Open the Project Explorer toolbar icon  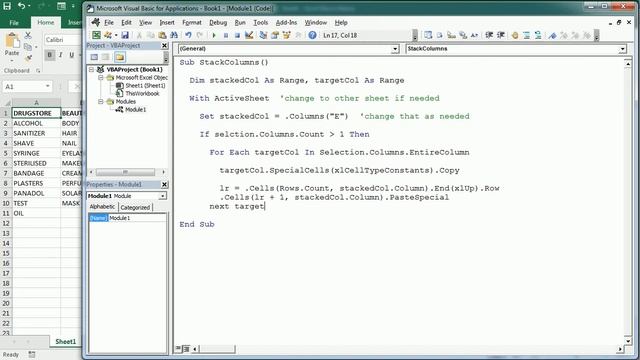[x=263, y=35]
